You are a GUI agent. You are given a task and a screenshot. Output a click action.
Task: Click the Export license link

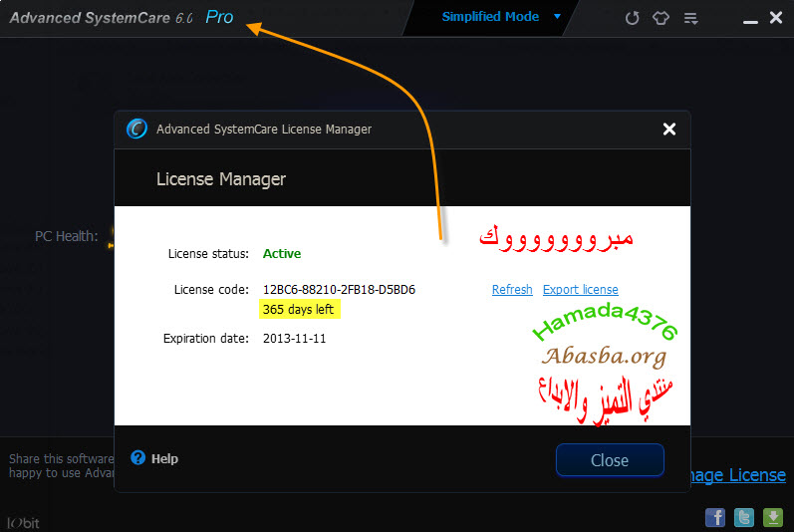581,290
